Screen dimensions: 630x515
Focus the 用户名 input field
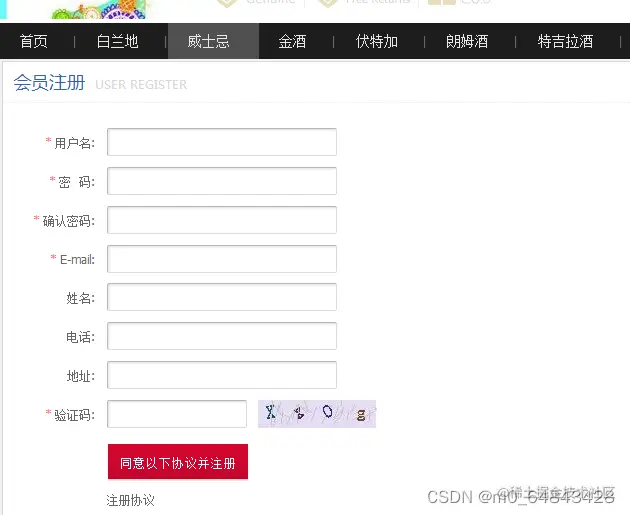pyautogui.click(x=222, y=142)
